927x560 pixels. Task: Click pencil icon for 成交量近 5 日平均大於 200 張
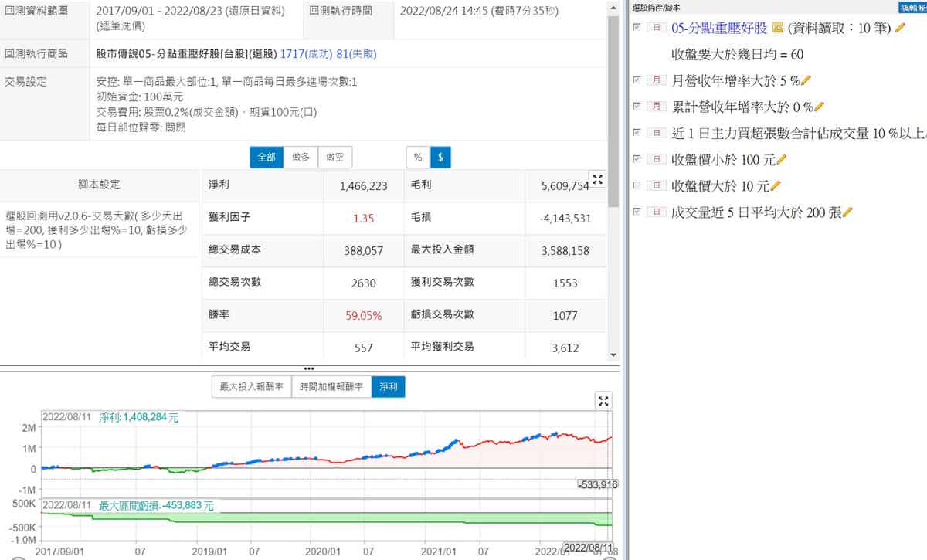847,212
